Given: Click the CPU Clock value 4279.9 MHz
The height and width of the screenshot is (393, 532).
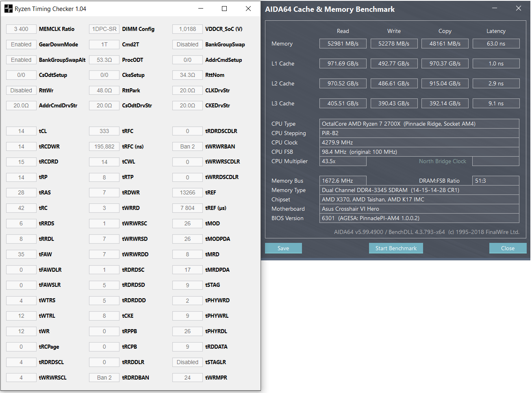Looking at the screenshot, I should tap(419, 142).
